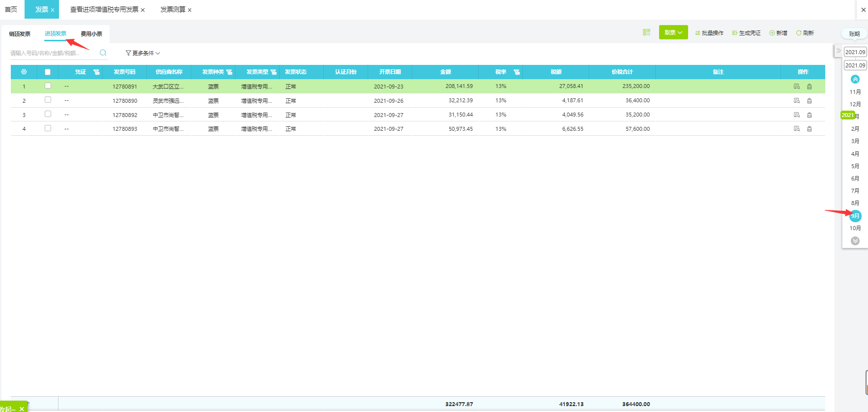Filter by 发票类型 column icon
868x412 pixels.
[274, 72]
